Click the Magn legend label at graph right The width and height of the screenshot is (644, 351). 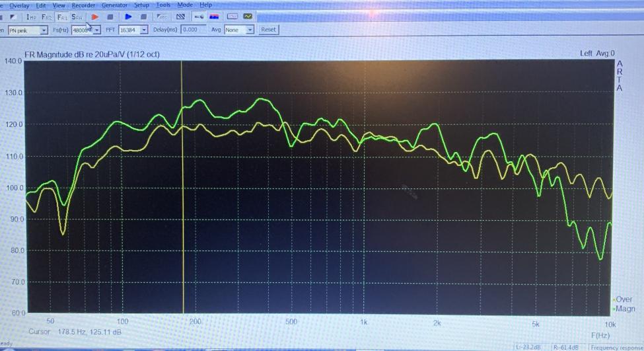[624, 309]
